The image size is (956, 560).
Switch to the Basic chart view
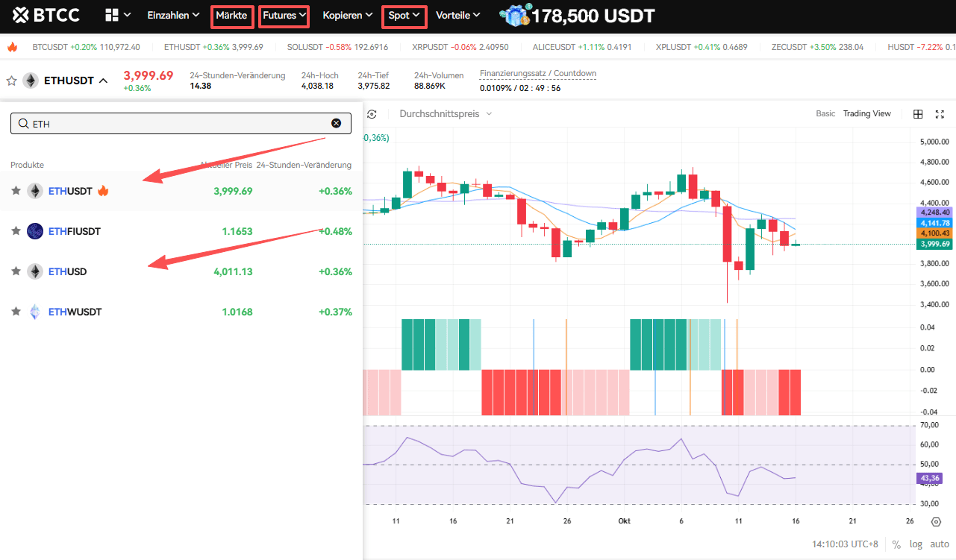click(825, 114)
